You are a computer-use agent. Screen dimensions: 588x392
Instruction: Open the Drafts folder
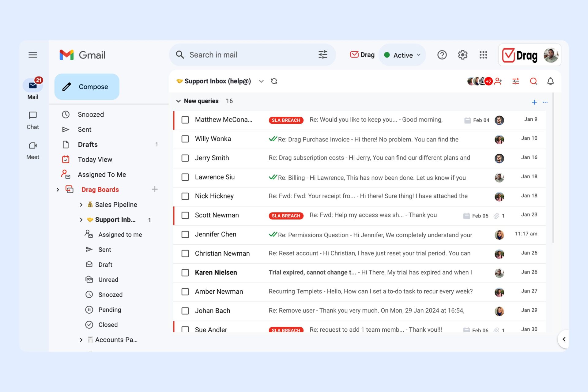(88, 145)
